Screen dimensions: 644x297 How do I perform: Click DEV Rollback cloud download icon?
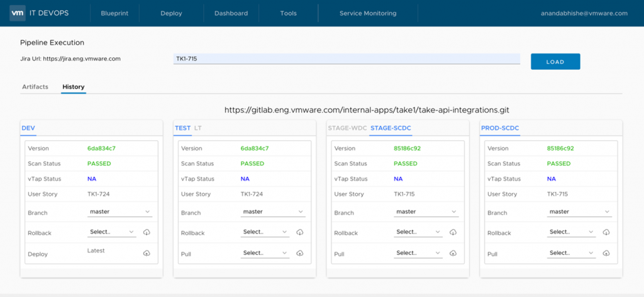click(147, 232)
